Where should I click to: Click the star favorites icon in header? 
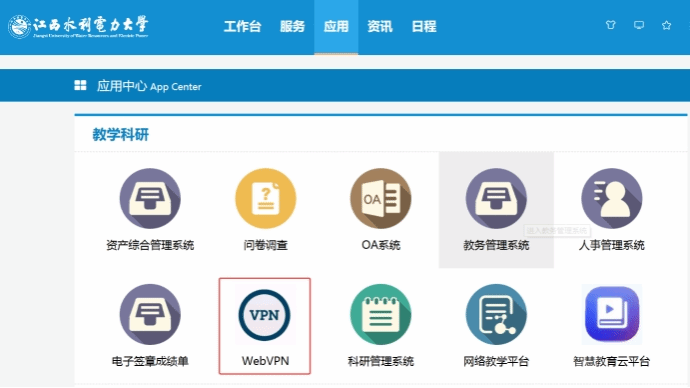pyautogui.click(x=667, y=25)
